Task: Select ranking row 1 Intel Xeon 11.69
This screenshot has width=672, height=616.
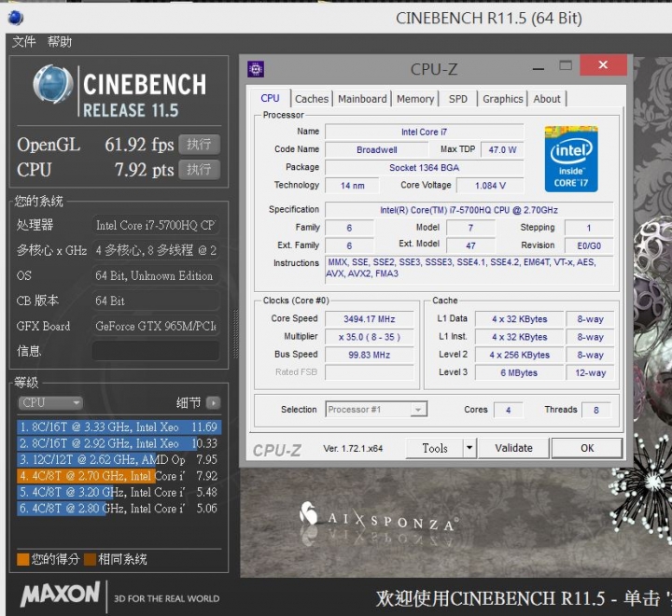Action: coord(119,427)
